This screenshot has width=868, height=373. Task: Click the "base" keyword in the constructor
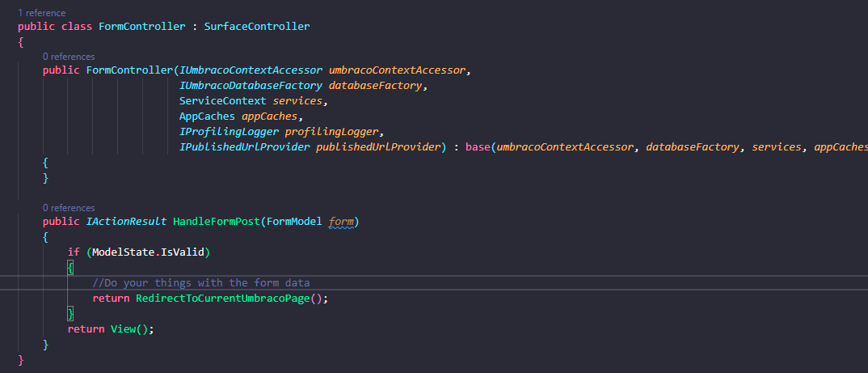click(x=478, y=147)
